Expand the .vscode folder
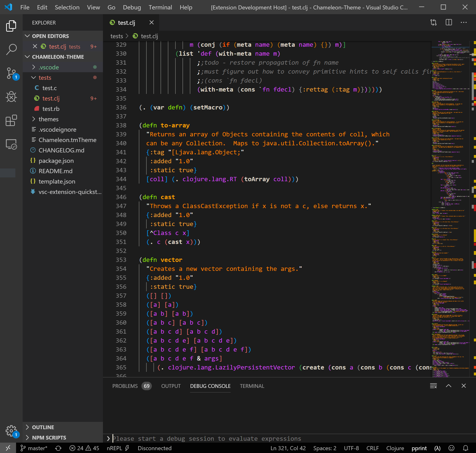The image size is (476, 453). pyautogui.click(x=63, y=67)
